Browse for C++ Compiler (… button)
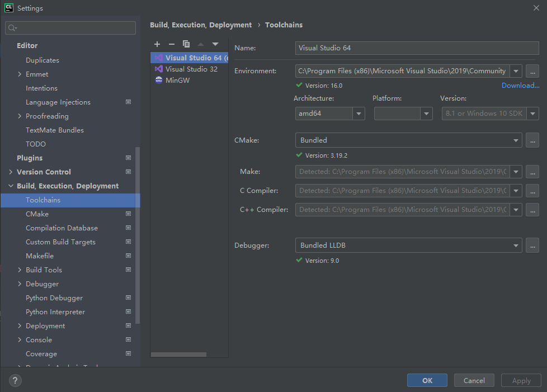This screenshot has height=392, width=547. click(532, 210)
